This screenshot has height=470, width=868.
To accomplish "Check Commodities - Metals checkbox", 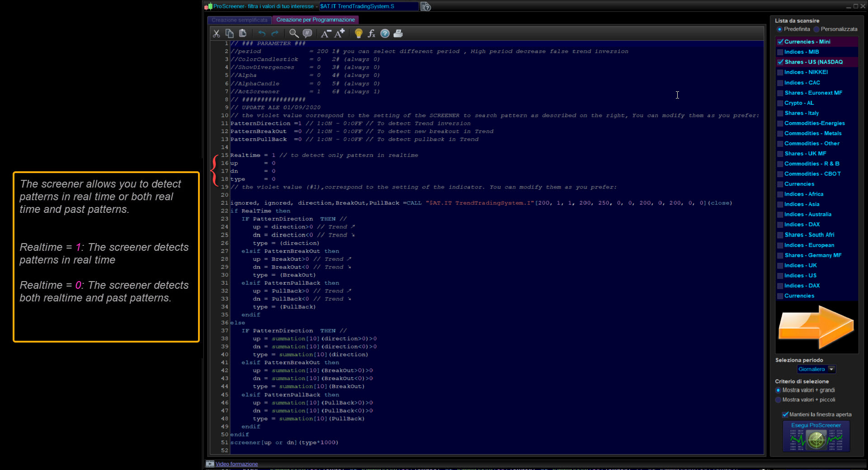I will pyautogui.click(x=780, y=133).
